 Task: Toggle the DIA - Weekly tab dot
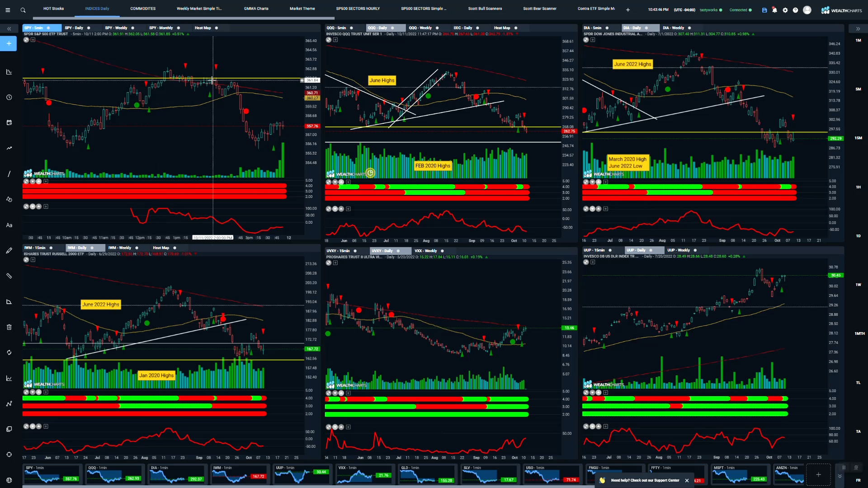[689, 28]
